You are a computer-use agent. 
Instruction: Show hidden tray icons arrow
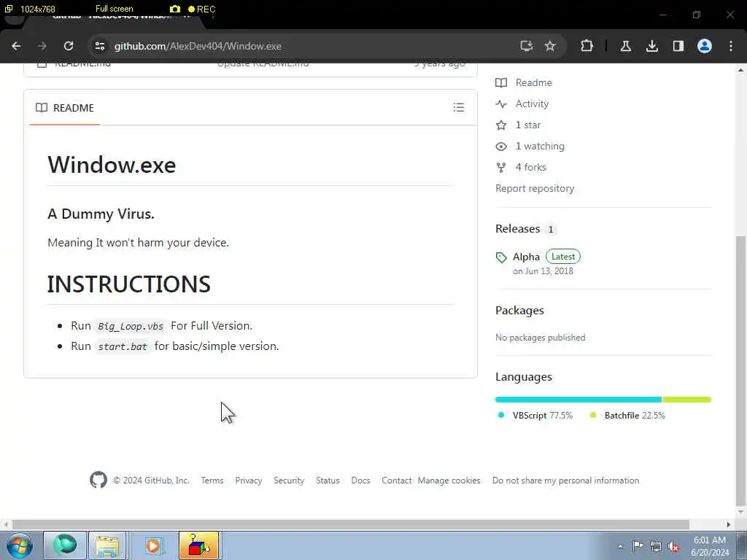(620, 546)
